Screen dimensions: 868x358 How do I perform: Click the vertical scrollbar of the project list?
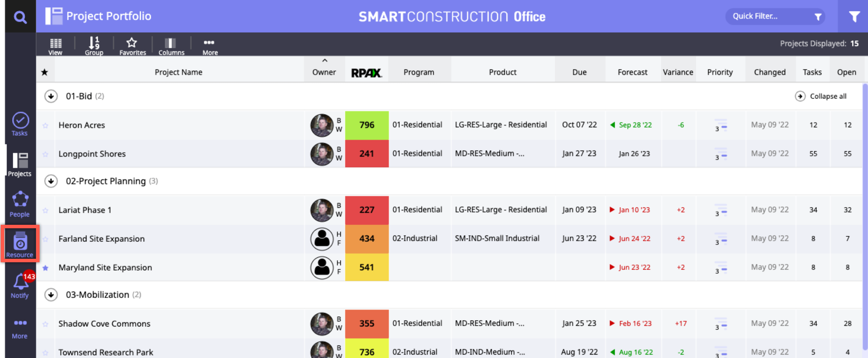click(x=865, y=217)
